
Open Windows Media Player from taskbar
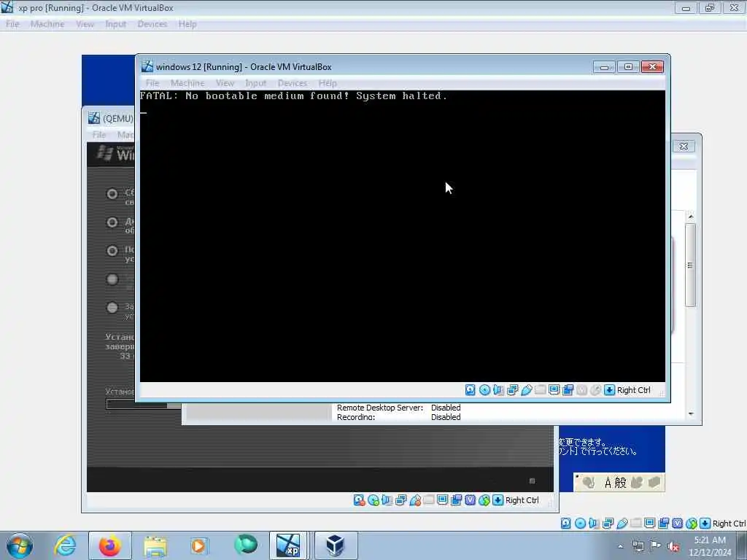tap(198, 545)
